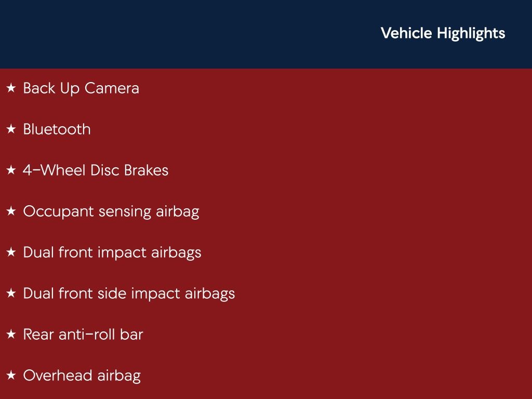
Task: Click the 4-Wheel Disc Brakes text
Action: [96, 170]
